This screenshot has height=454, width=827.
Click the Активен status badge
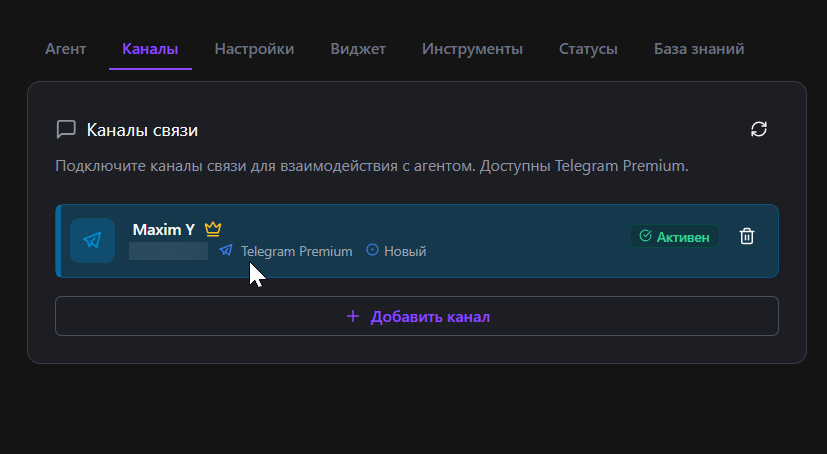[674, 236]
